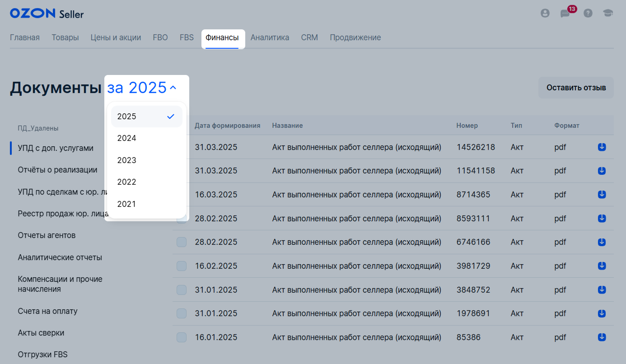
Task: Download document number 1978691
Action: point(602,313)
